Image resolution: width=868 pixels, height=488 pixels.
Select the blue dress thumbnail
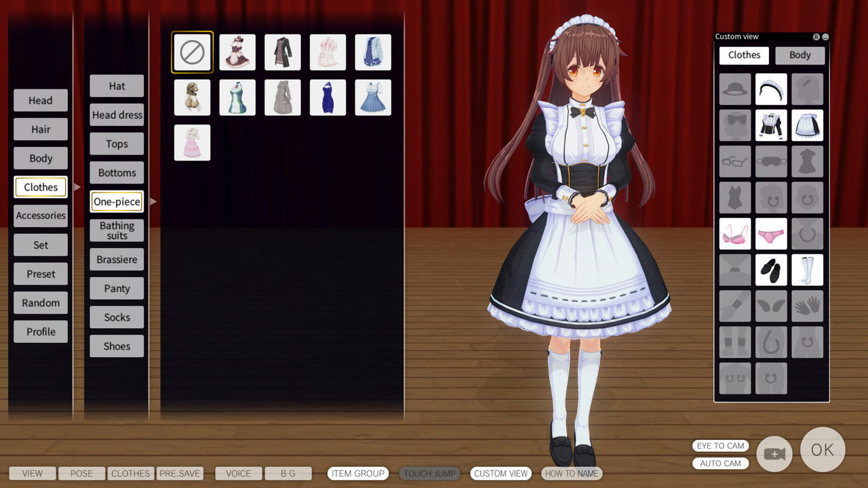click(x=328, y=97)
